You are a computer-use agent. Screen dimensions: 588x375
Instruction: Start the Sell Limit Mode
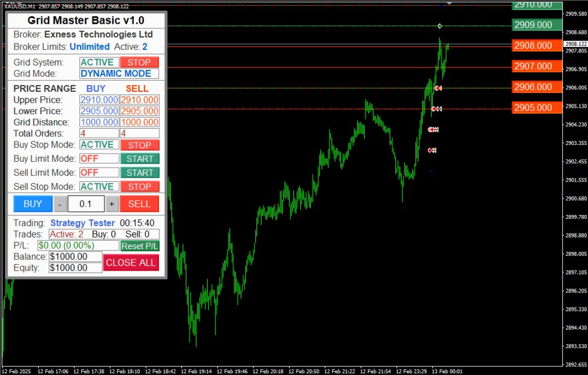tap(139, 172)
